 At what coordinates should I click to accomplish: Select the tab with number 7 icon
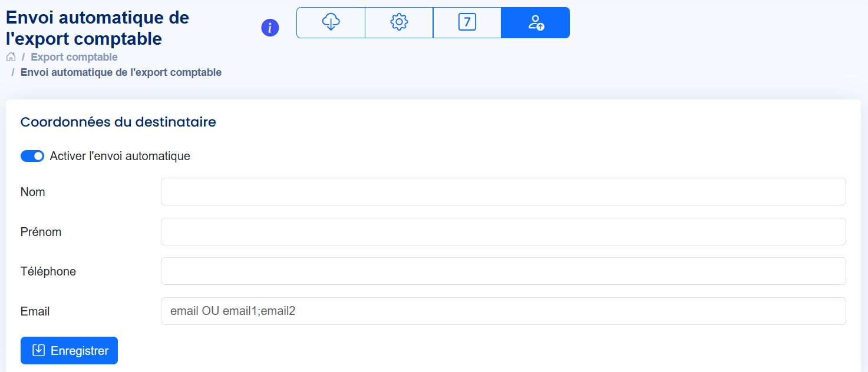467,23
